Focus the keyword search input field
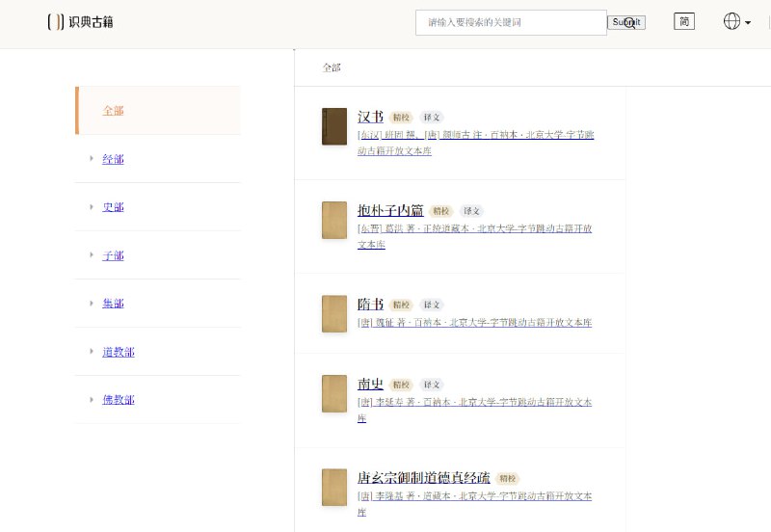Screen dimensions: 771x532 [x=511, y=22]
